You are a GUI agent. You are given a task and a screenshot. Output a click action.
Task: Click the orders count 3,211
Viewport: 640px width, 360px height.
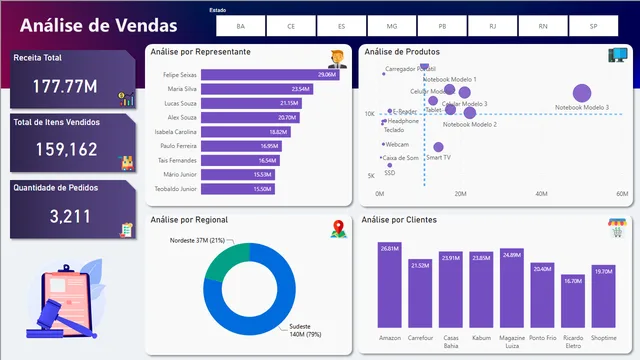70,216
